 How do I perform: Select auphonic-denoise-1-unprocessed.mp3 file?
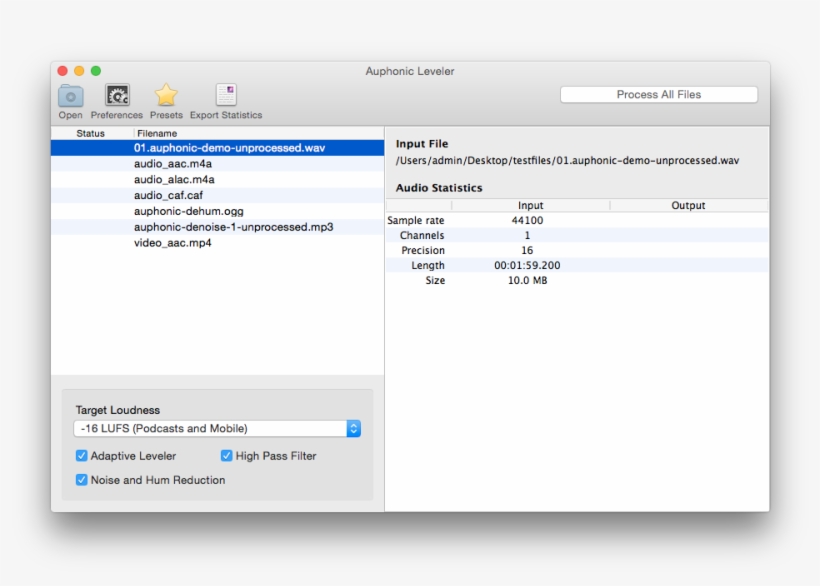point(218,227)
